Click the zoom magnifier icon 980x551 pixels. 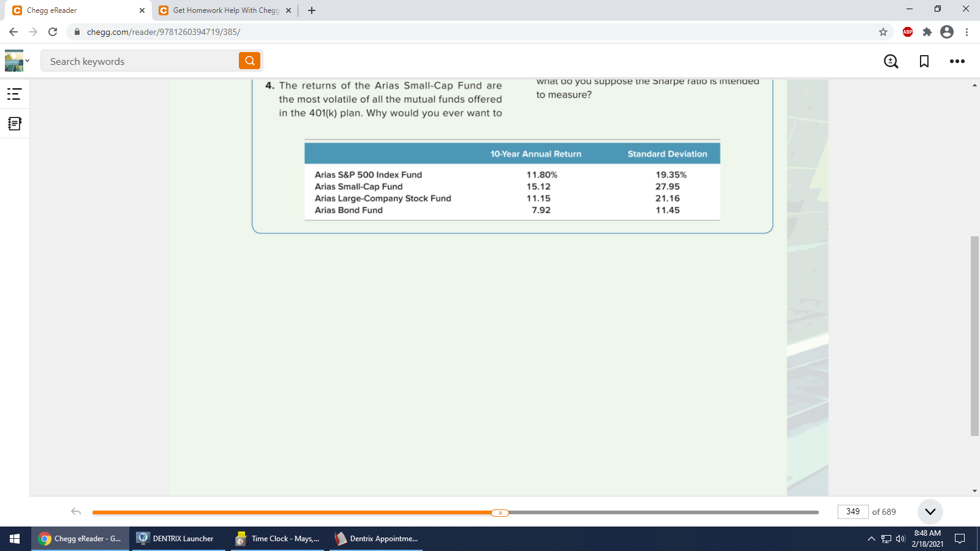click(x=891, y=61)
